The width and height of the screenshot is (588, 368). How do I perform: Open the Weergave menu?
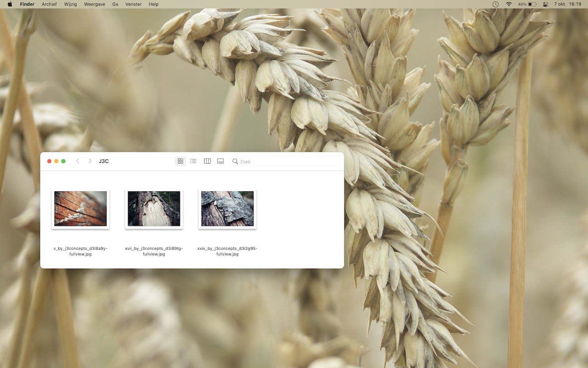(x=94, y=4)
